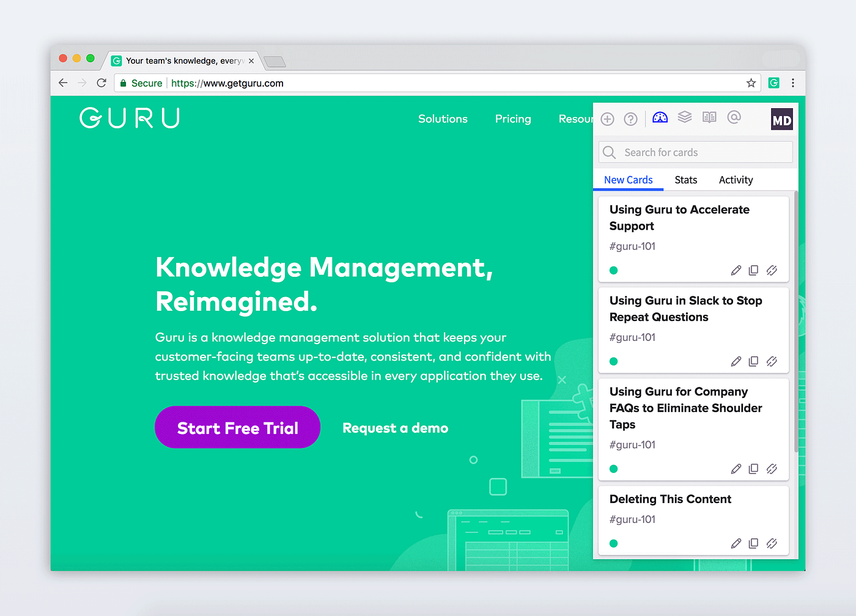Copy link of Company FAQs card
The image size is (856, 616).
(x=772, y=469)
